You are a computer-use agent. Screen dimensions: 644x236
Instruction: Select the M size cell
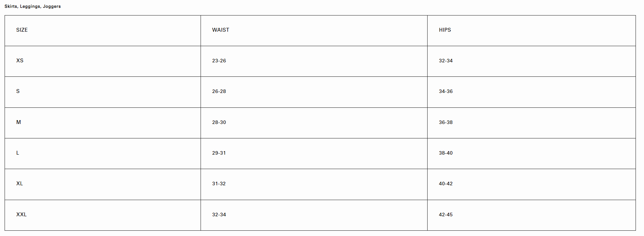click(x=103, y=123)
